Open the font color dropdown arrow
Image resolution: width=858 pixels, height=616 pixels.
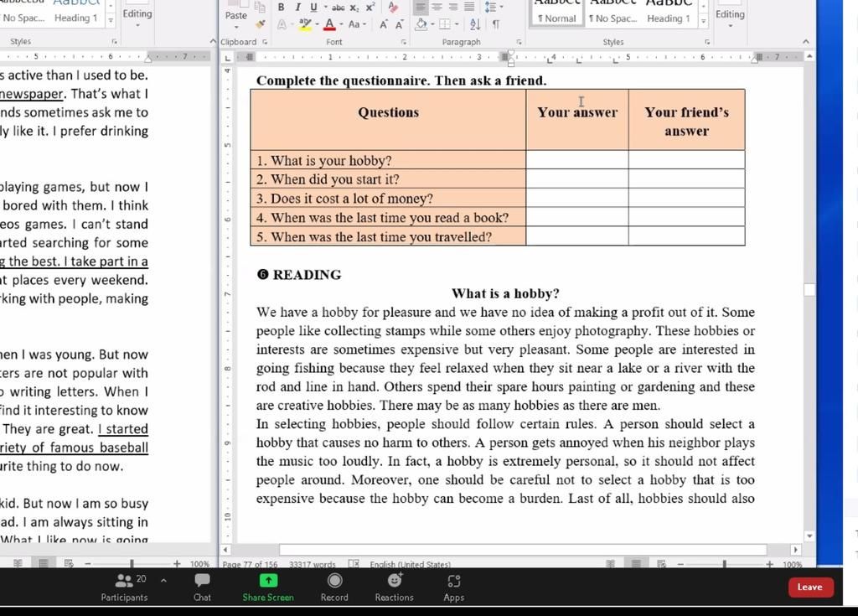tap(342, 24)
